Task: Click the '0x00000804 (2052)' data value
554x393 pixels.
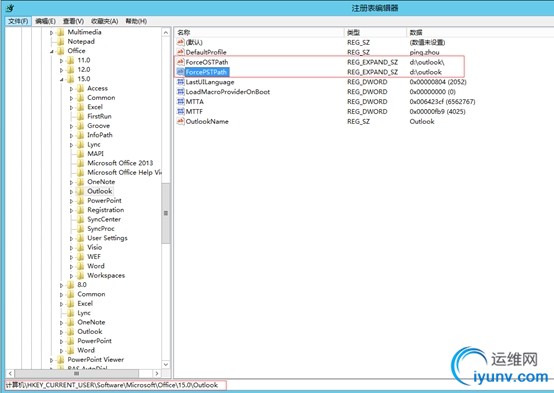Action: 438,82
